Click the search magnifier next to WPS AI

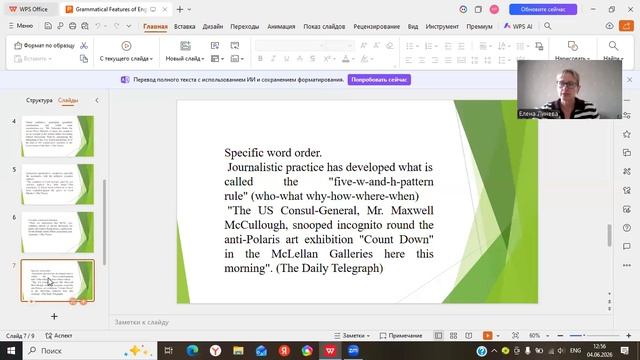548,26
